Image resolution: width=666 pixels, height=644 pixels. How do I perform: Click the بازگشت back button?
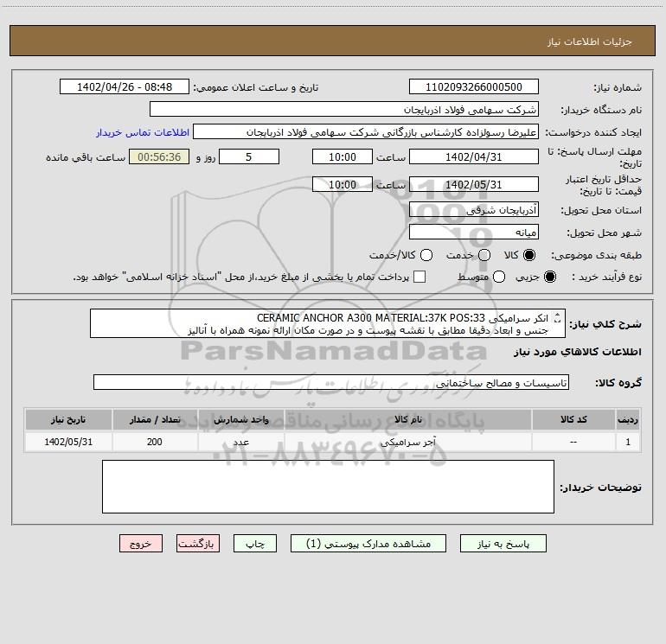[198, 544]
